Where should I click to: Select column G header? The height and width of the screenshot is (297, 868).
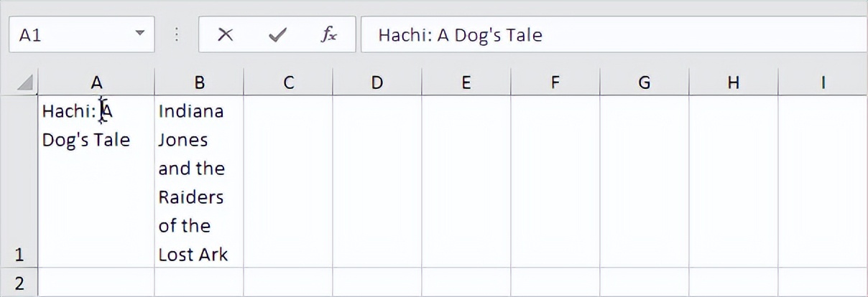645,83
